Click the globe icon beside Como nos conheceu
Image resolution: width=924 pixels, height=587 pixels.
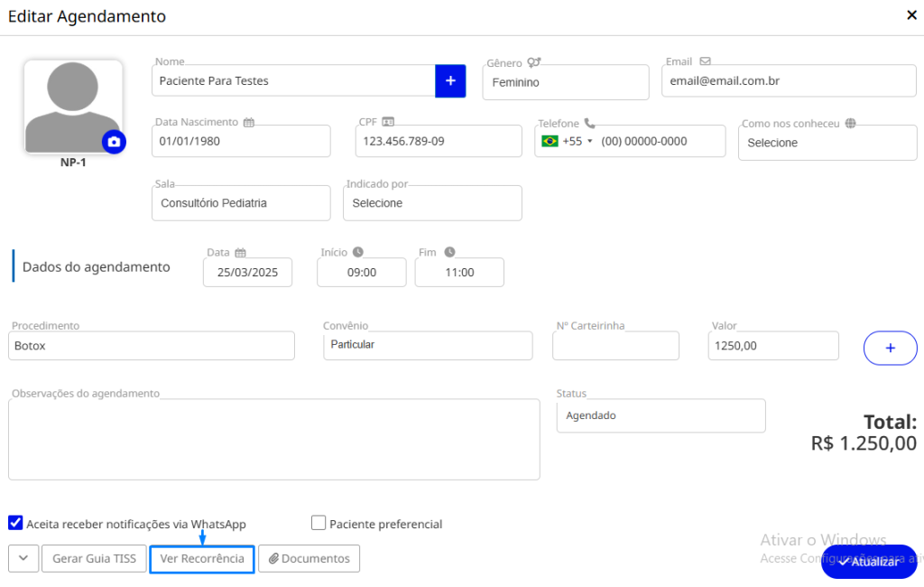pyautogui.click(x=850, y=124)
